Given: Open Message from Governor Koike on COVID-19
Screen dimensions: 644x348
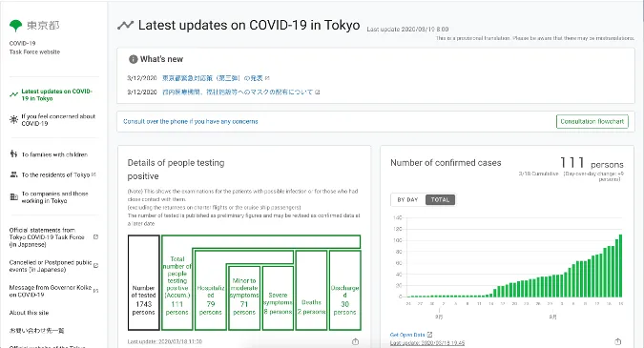Looking at the screenshot, I should pyautogui.click(x=51, y=291).
